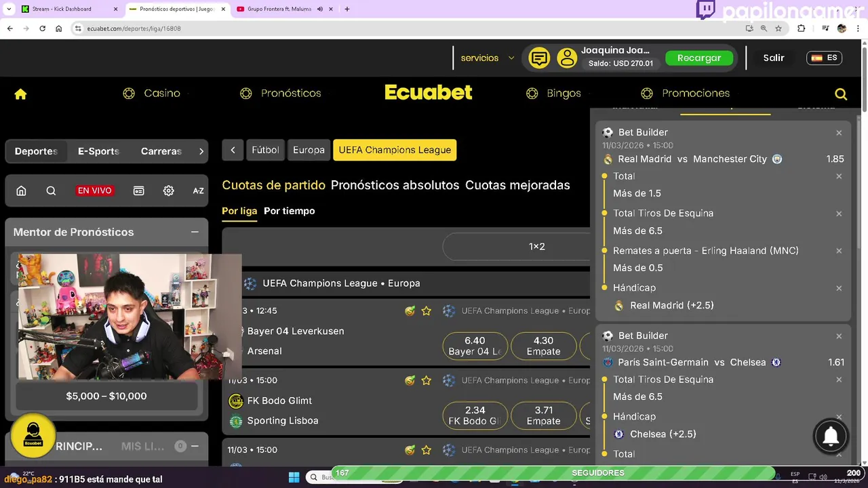This screenshot has height=488, width=868.
Task: Select Empate odds 3.71
Action: 543,415
